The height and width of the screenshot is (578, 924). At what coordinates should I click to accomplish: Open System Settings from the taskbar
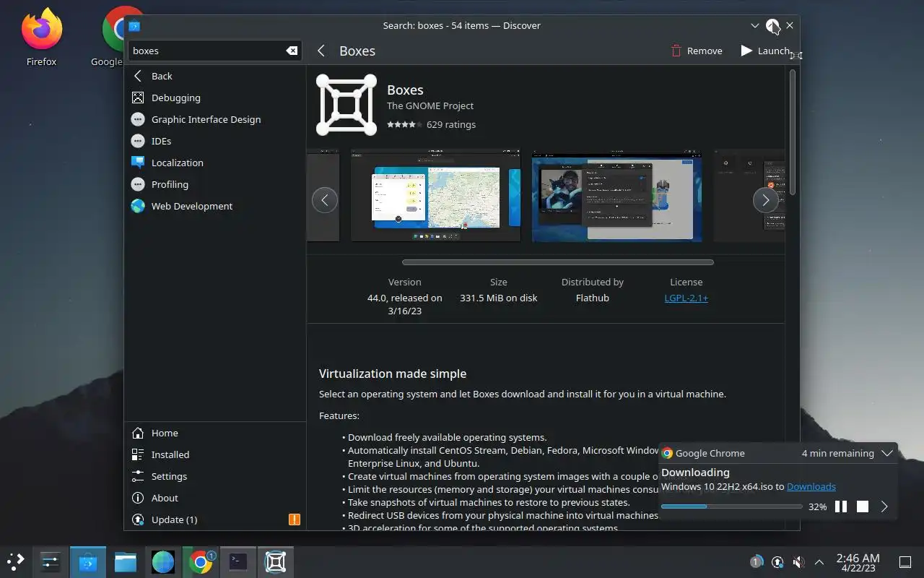pos(51,561)
